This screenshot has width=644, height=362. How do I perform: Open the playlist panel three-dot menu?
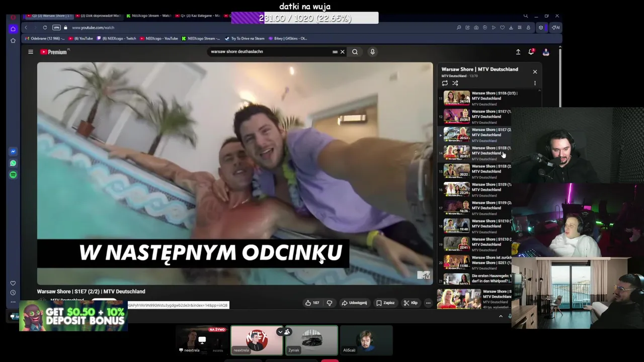[535, 83]
